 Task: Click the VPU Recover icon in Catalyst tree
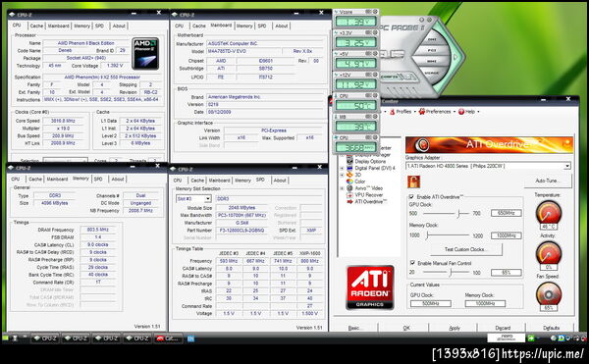click(x=349, y=195)
